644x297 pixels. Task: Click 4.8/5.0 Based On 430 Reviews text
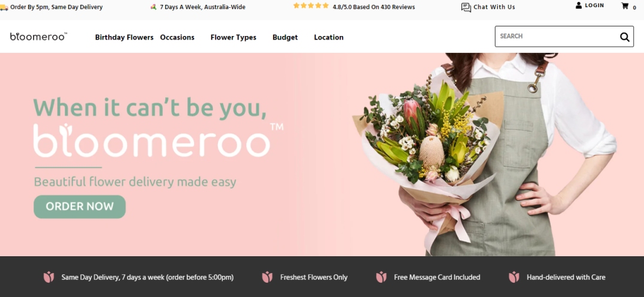click(374, 7)
